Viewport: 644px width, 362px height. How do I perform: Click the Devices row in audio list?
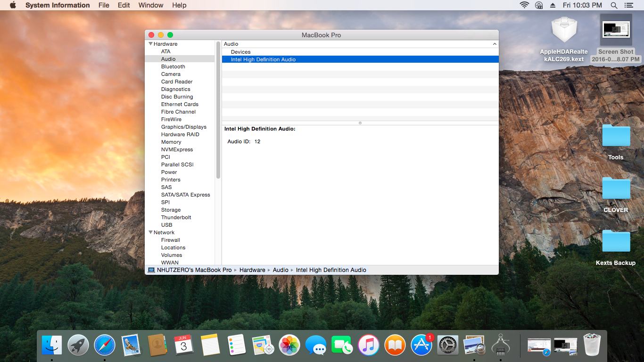pyautogui.click(x=360, y=52)
